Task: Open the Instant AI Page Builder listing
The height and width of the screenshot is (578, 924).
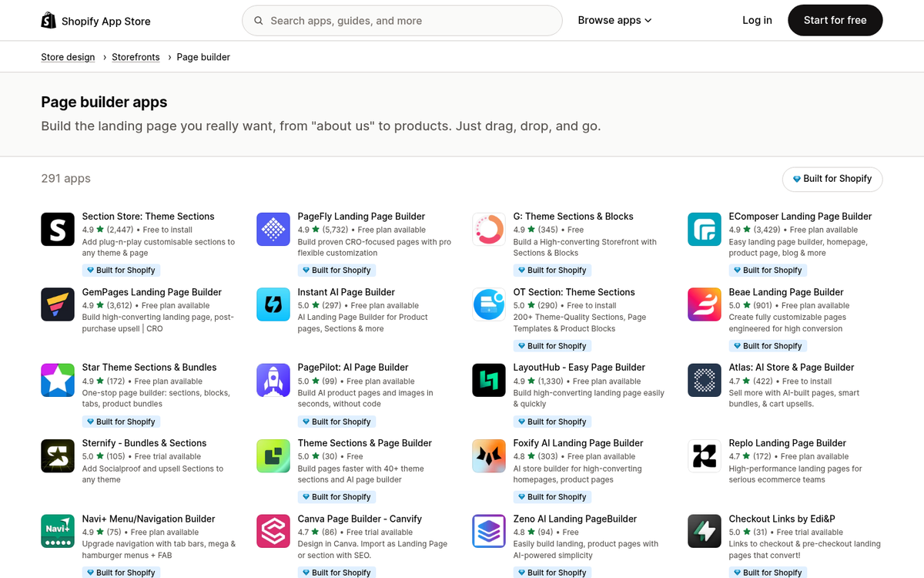Action: coord(345,292)
